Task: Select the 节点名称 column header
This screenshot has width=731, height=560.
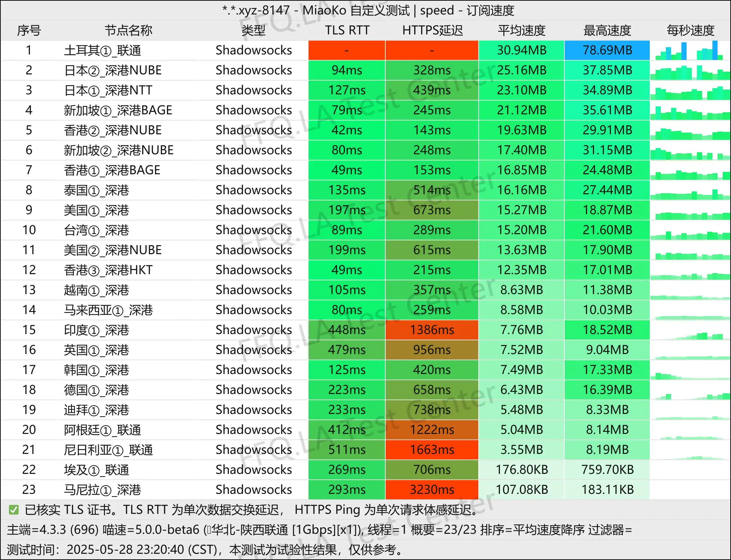Action: (x=128, y=31)
